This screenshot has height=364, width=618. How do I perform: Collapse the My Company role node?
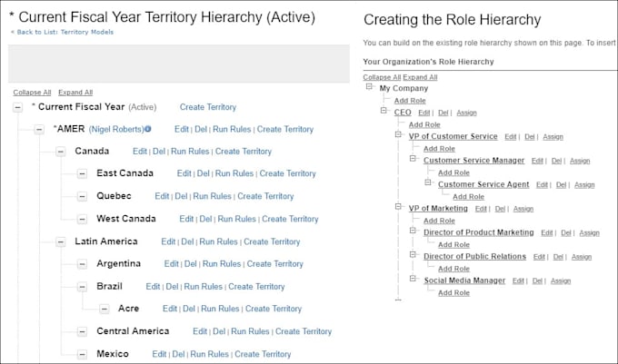369,86
